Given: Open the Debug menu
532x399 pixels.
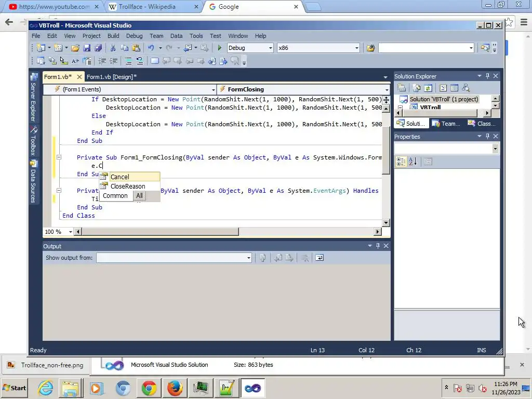Looking at the screenshot, I should (x=135, y=36).
